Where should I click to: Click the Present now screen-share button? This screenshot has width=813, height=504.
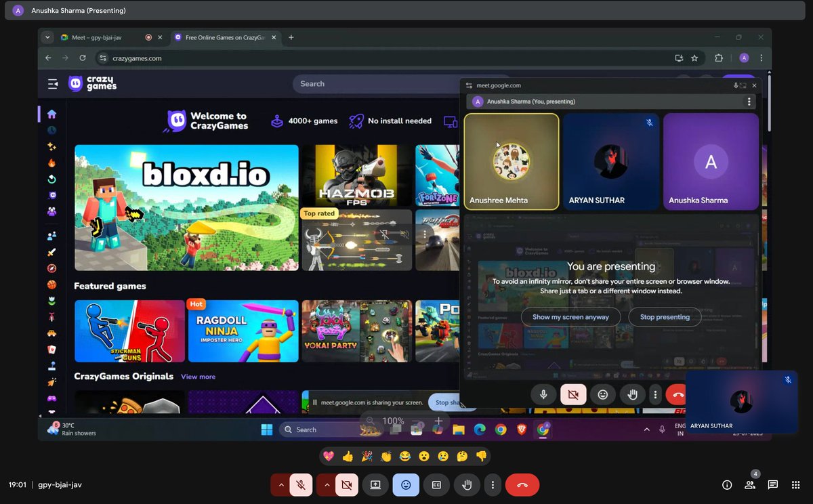click(x=375, y=485)
